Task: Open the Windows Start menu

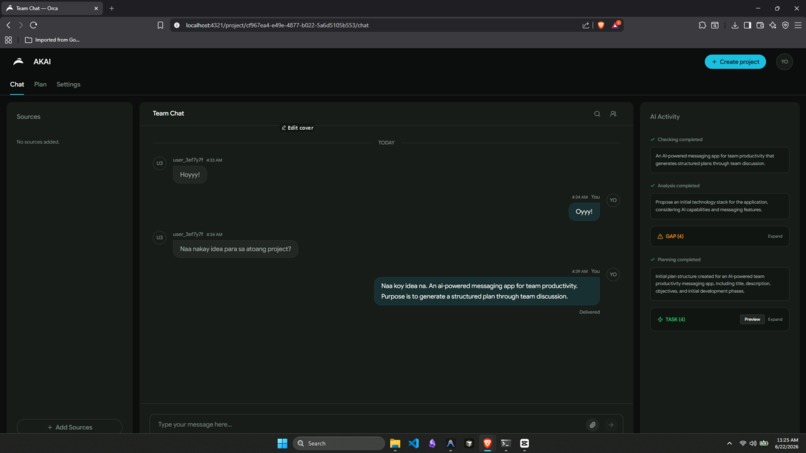Action: coord(282,443)
